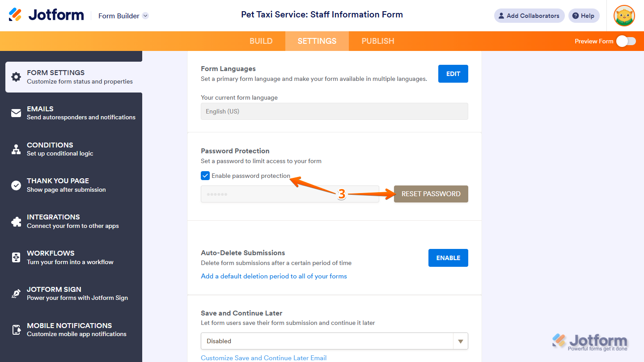Switch to the PUBLISH tab
The image size is (644, 362).
click(378, 41)
